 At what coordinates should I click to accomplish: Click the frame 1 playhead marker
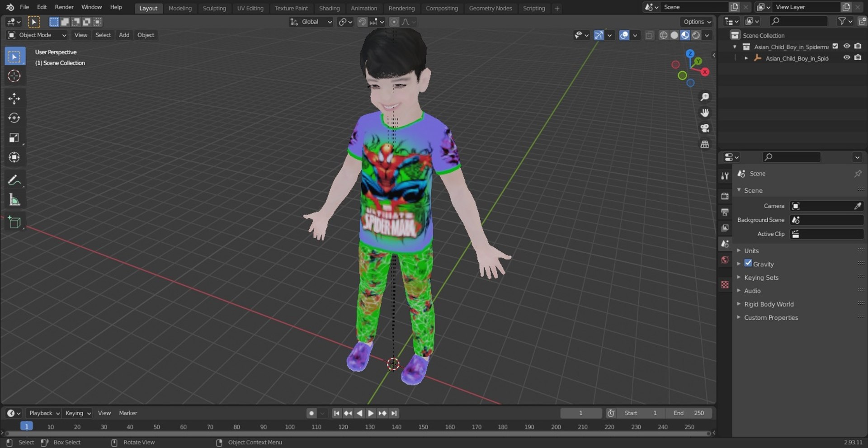27,426
